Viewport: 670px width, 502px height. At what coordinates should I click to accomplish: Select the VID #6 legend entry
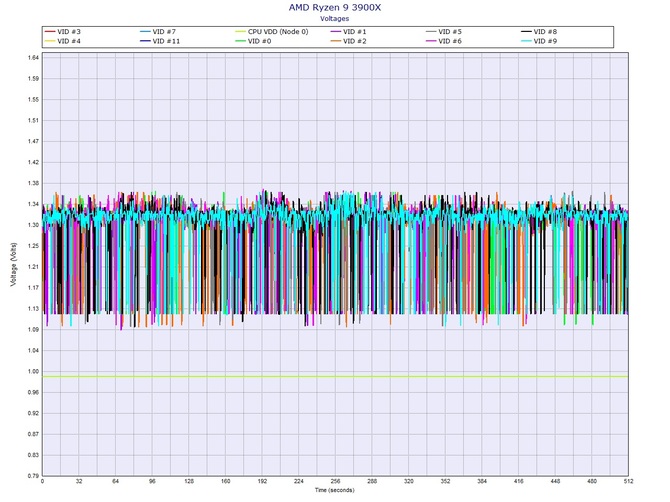[x=444, y=41]
